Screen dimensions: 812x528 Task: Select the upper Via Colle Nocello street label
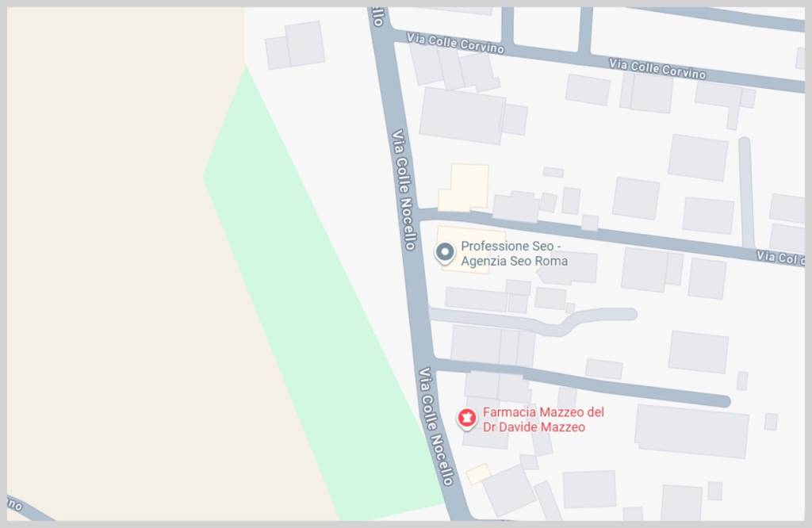pos(404,189)
